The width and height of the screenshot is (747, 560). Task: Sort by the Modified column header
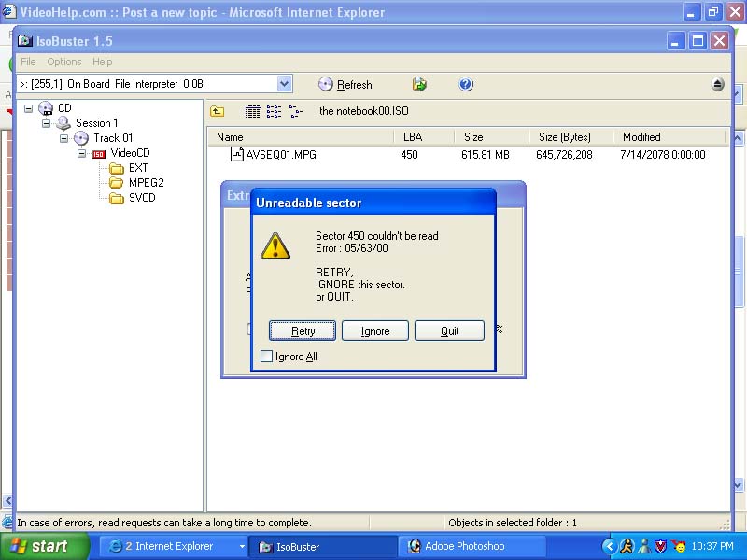click(669, 137)
